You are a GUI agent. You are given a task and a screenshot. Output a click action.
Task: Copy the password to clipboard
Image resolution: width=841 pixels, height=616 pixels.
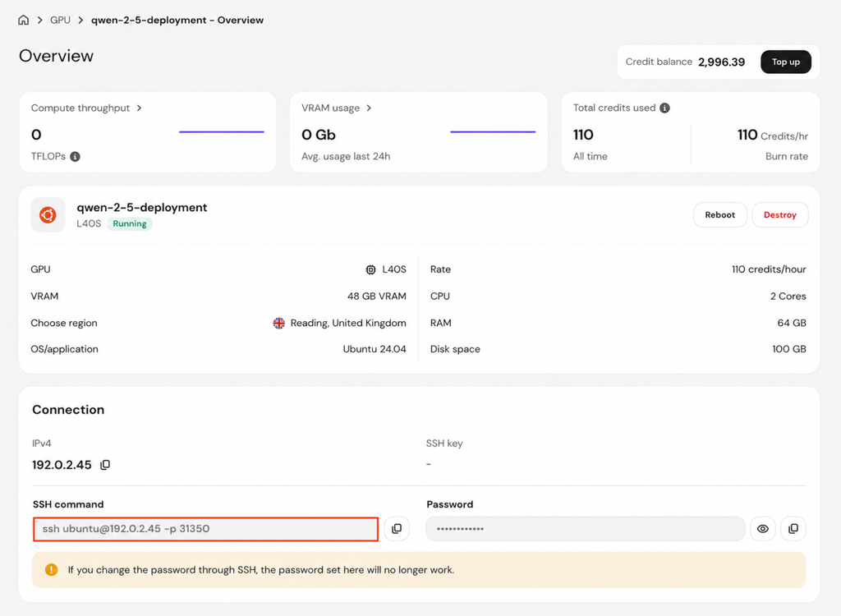click(793, 529)
